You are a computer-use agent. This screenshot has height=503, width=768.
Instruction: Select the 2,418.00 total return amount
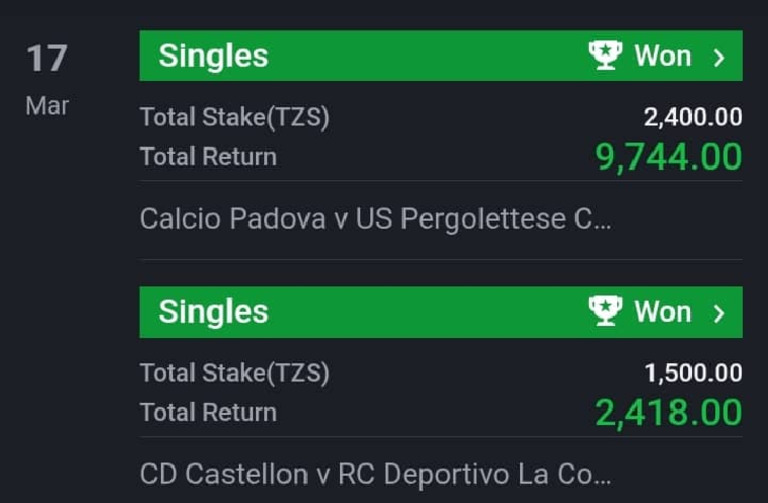click(669, 412)
